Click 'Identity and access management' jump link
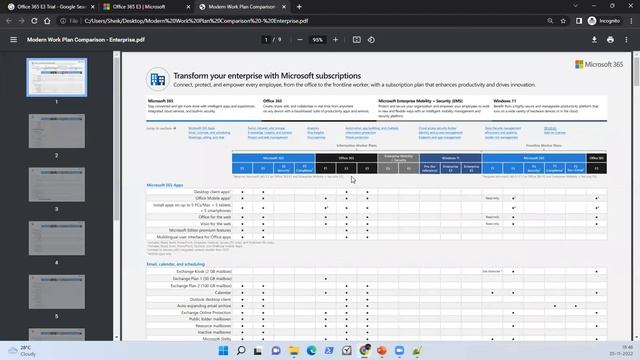 click(x=440, y=133)
